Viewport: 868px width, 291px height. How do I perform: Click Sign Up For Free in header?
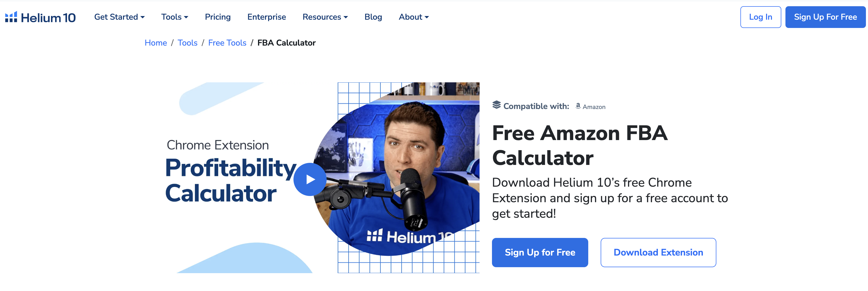pyautogui.click(x=825, y=17)
